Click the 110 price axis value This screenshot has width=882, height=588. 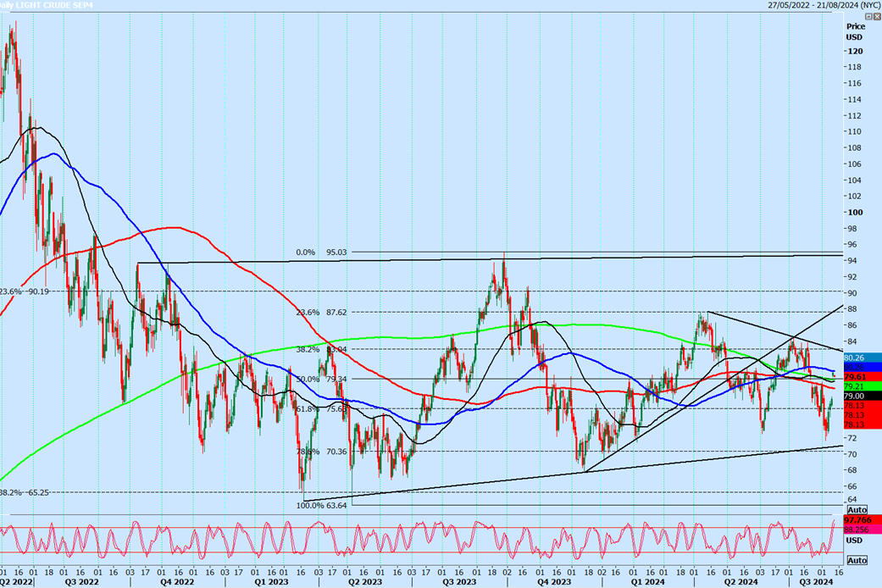tap(855, 131)
